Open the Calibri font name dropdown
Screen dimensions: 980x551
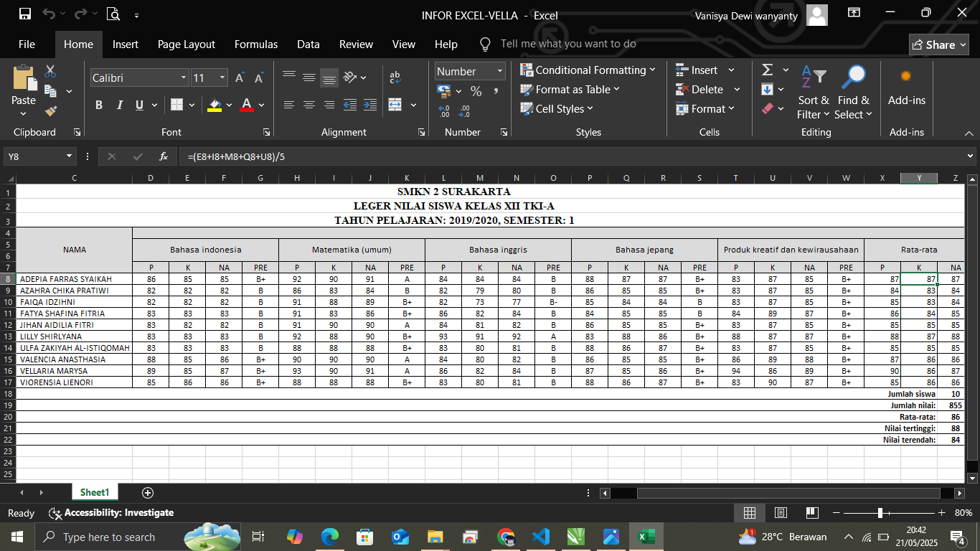[184, 77]
